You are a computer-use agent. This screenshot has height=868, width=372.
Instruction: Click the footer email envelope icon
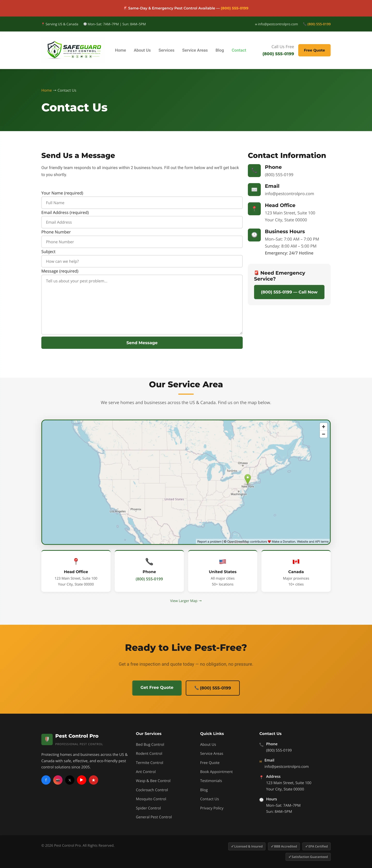point(261,762)
